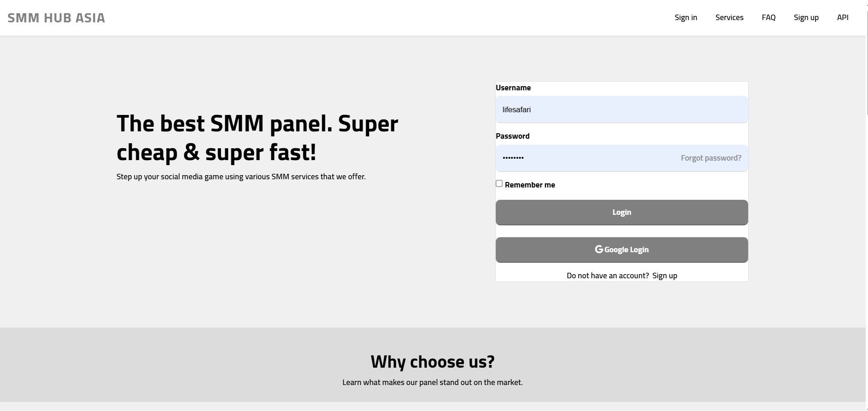Click the Username field label
This screenshot has width=868, height=411.
(x=513, y=88)
